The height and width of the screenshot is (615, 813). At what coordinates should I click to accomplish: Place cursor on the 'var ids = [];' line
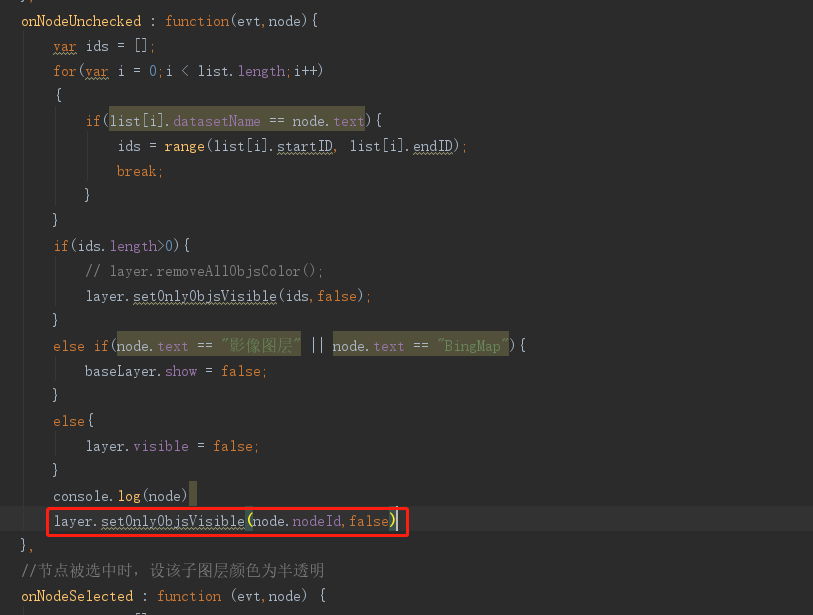tap(104, 46)
